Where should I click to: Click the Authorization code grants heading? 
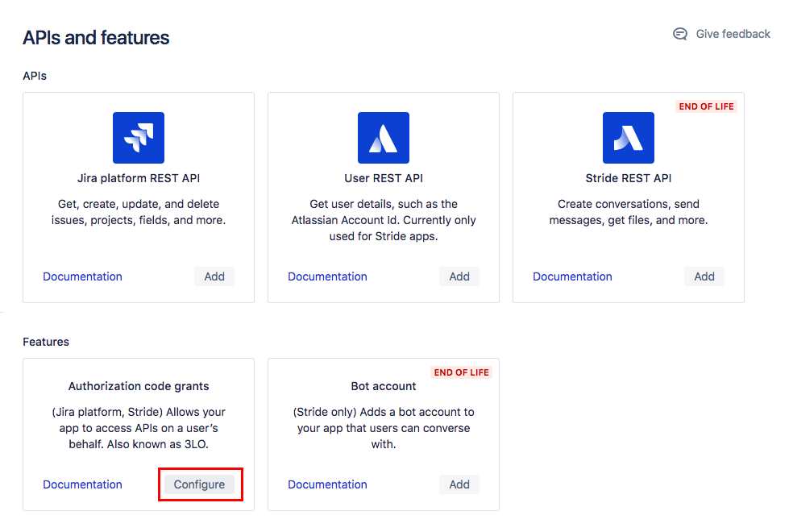point(139,386)
